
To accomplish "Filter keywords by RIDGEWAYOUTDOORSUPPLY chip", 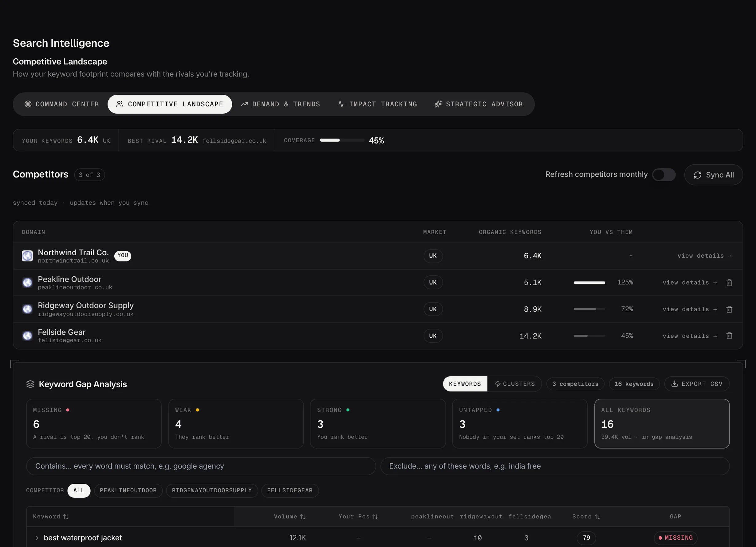I will [212, 491].
